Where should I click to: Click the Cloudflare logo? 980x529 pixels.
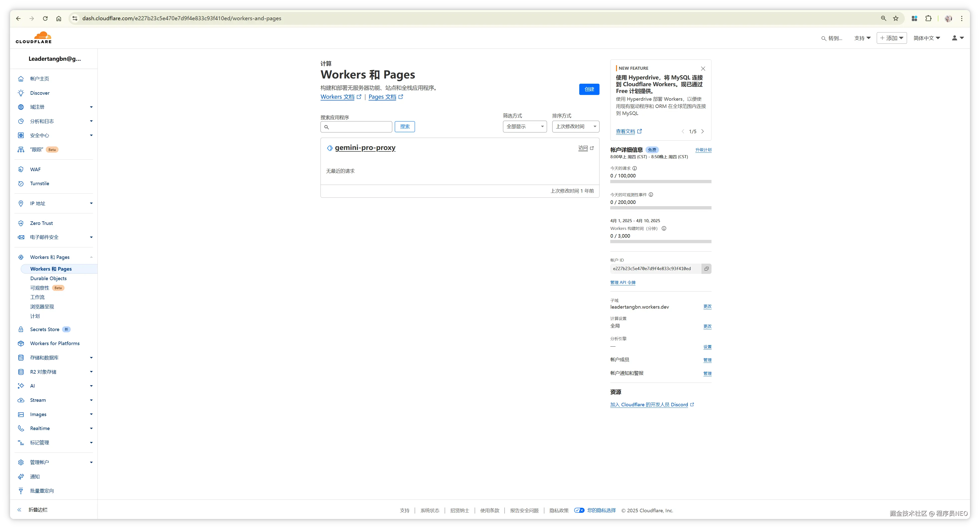(33, 38)
